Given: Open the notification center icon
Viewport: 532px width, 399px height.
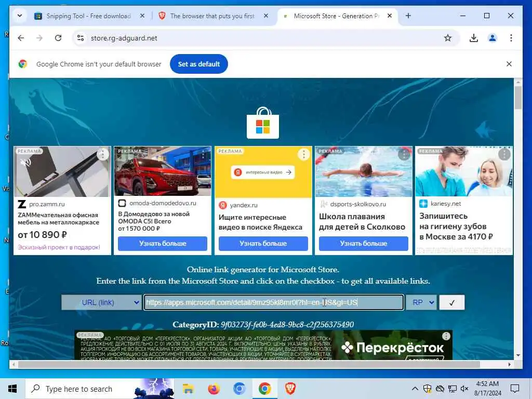Looking at the screenshot, I should (x=515, y=389).
